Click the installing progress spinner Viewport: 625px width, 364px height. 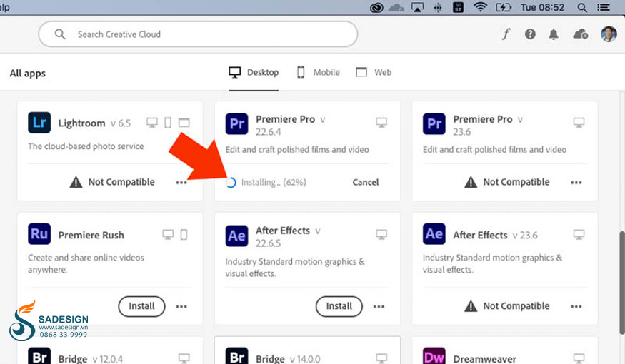[231, 183]
